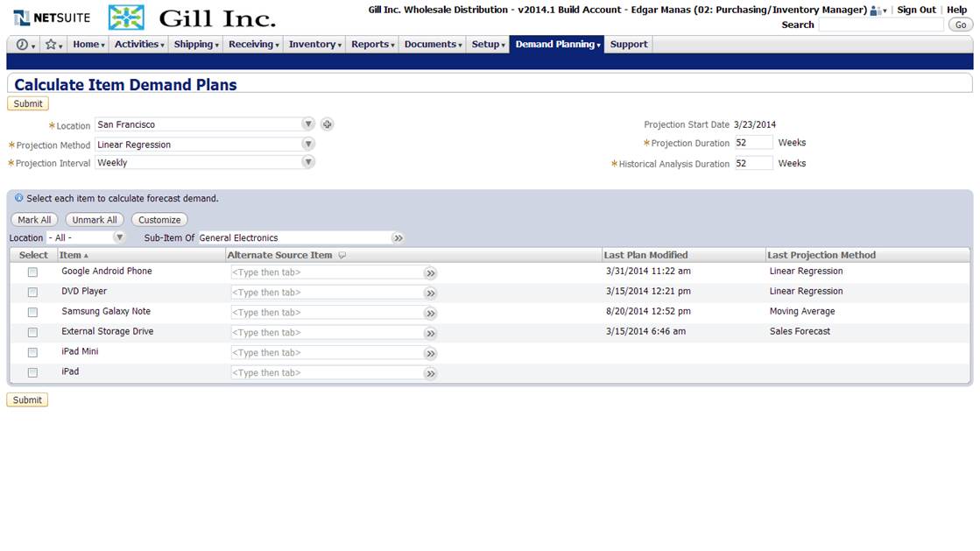The image size is (980, 551).
Task: Click the Samsung Galaxy Note item name
Action: pos(106,312)
